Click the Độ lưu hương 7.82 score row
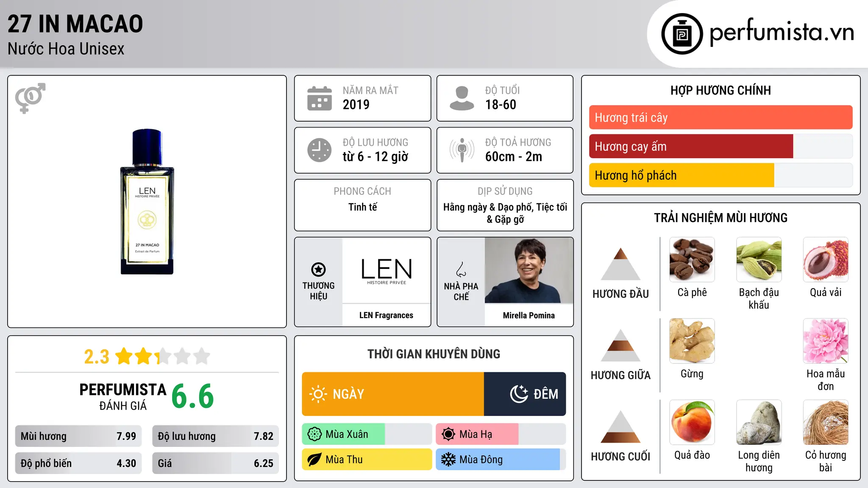868x488 pixels. 215,436
